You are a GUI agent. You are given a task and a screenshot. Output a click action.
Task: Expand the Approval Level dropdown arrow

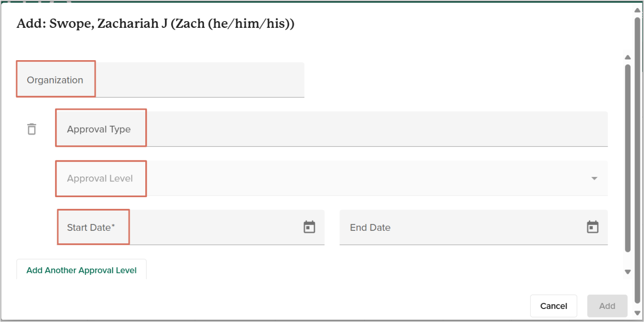click(x=594, y=178)
